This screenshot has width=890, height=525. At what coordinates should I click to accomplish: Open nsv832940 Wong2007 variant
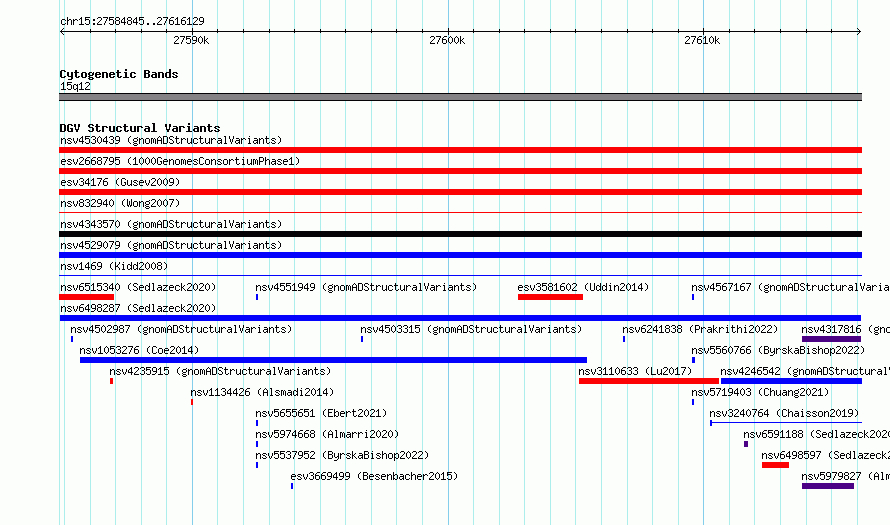[120, 203]
